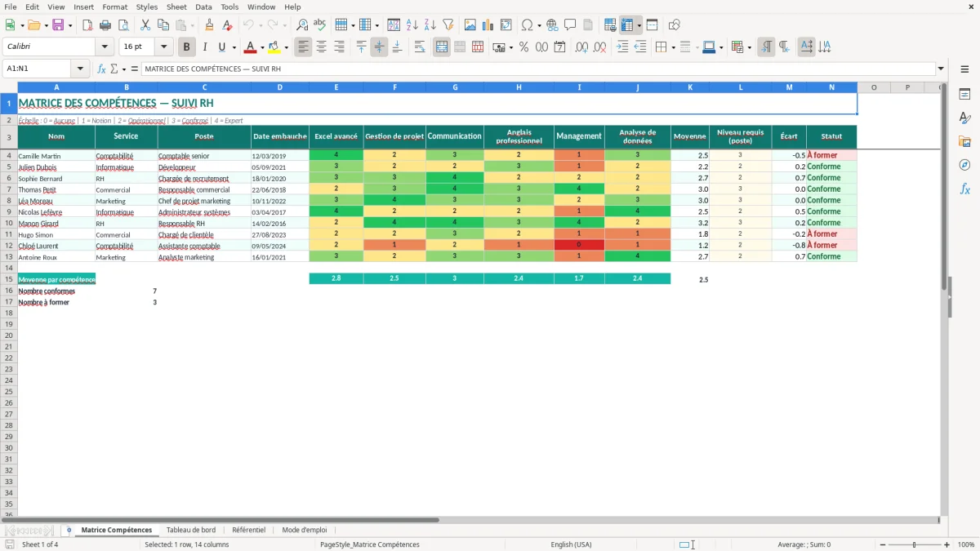Toggle Center Vertically alignment
Image resolution: width=980 pixels, height=551 pixels.
[379, 47]
